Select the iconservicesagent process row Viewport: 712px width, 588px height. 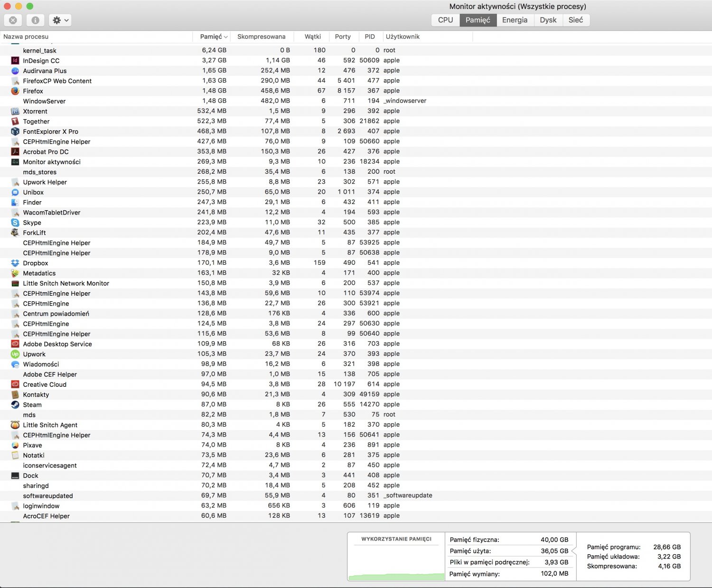pos(356,465)
